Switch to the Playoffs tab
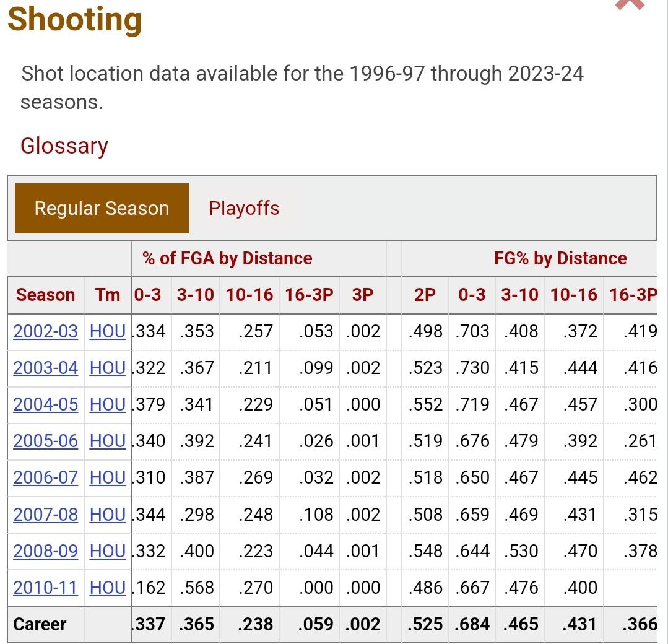 (x=244, y=209)
